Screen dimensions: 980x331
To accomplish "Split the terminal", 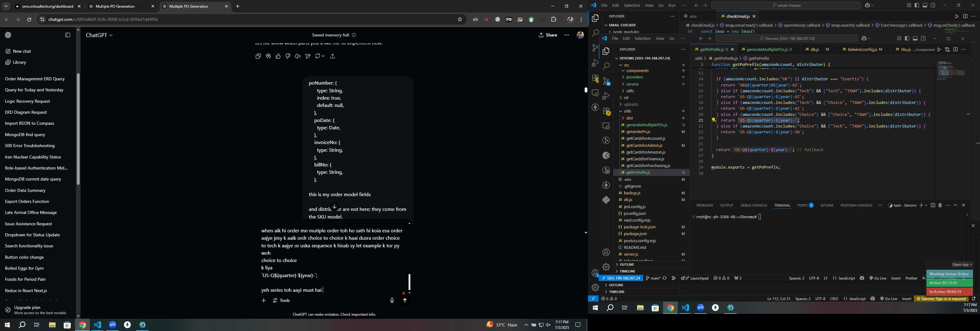I will pos(933,206).
